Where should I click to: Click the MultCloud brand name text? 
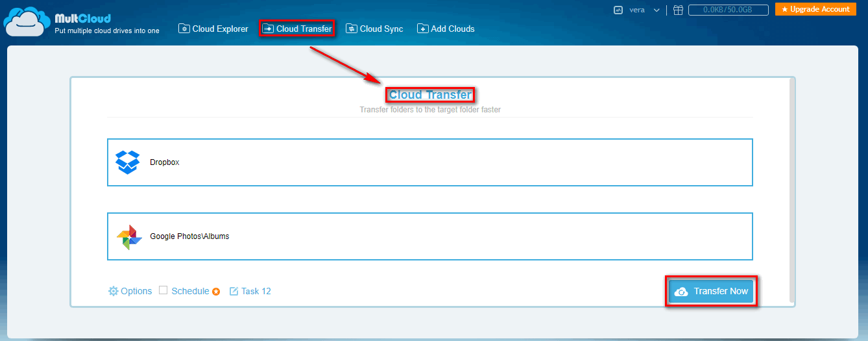[82, 18]
